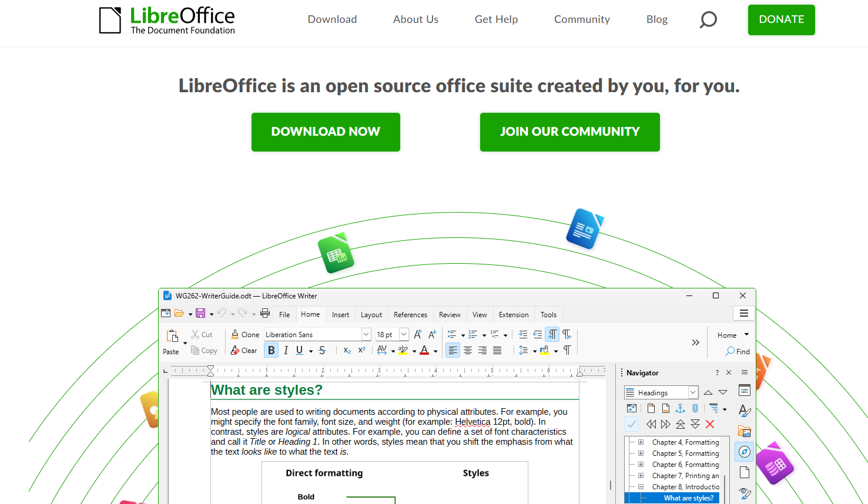Click the JOIN OUR COMMUNITY button
This screenshot has width=868, height=504.
pyautogui.click(x=570, y=132)
